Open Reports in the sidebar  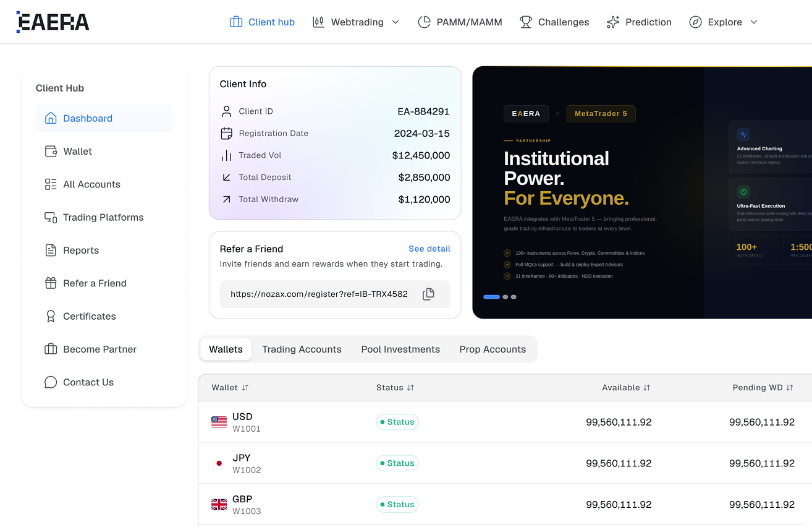tap(104, 250)
